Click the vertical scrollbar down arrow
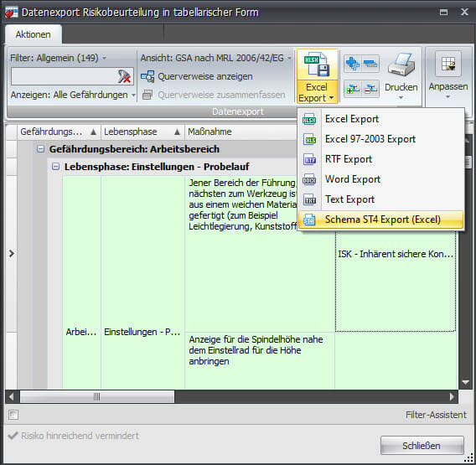 [x=465, y=382]
